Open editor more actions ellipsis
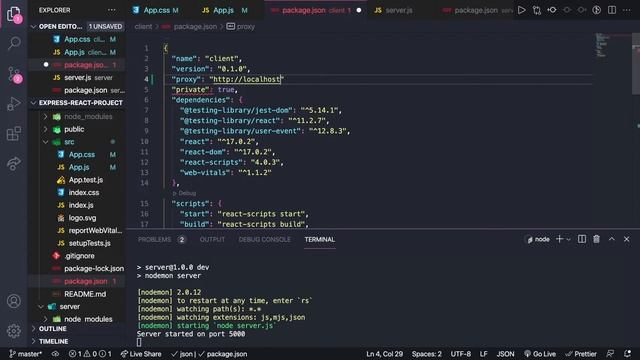This screenshot has width=640, height=360. 627,10
